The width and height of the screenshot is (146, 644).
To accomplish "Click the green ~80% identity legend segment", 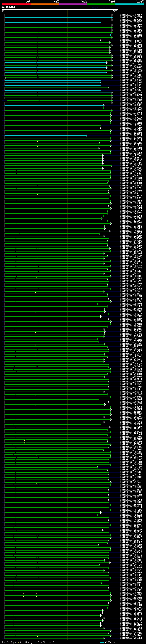I will click(101, 4).
